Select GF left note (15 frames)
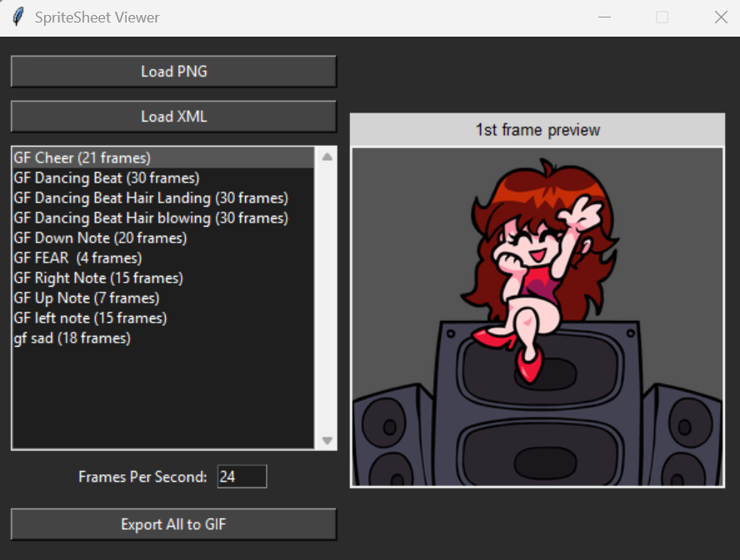Image resolution: width=740 pixels, height=560 pixels. 163,318
